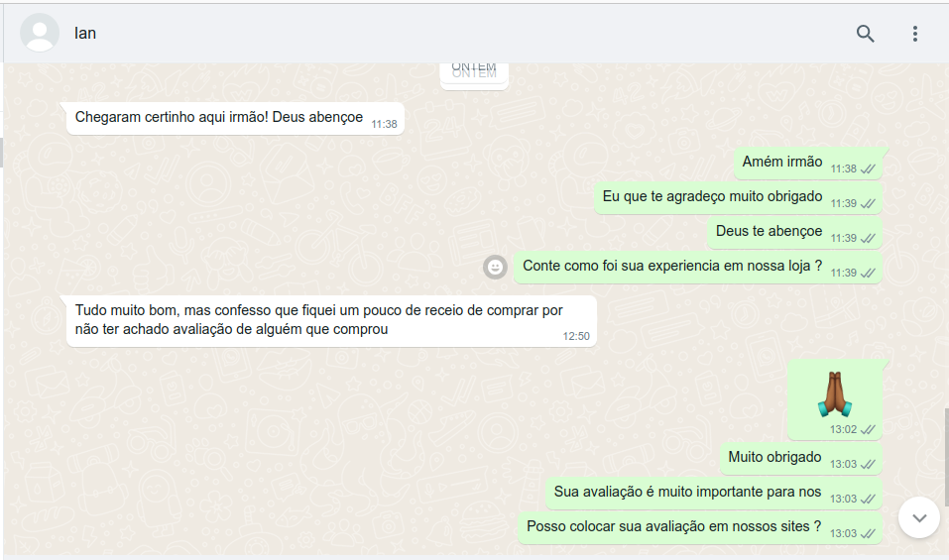949x560 pixels.
Task: Click read receipt ticks on "Muito obrigado"
Action: 868,465
